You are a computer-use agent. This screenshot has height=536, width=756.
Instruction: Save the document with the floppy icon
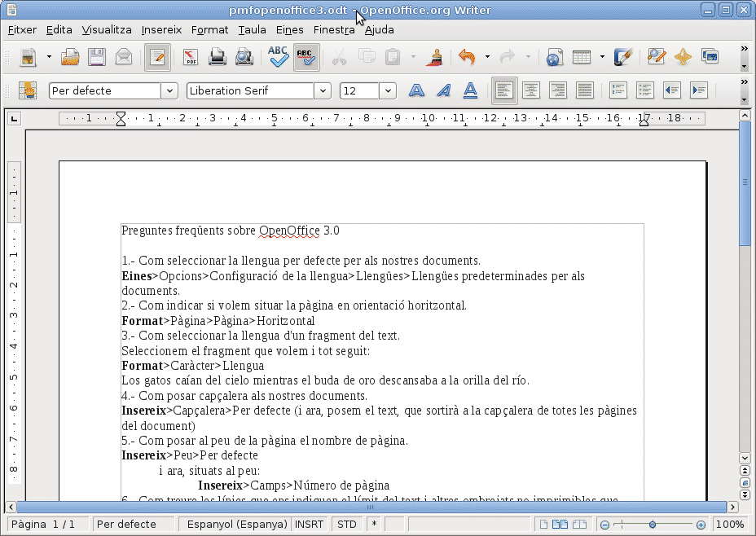pos(97,57)
